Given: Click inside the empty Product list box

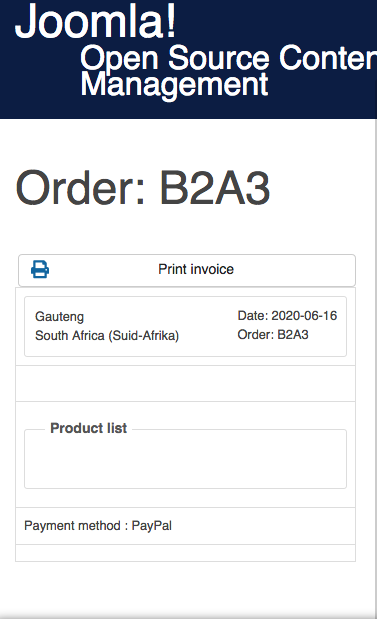Looking at the screenshot, I should (186, 460).
